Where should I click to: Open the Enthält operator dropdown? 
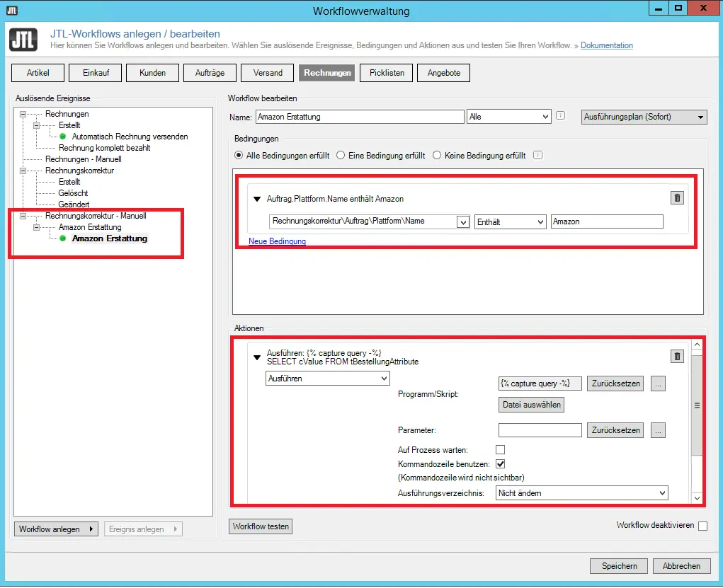[510, 221]
